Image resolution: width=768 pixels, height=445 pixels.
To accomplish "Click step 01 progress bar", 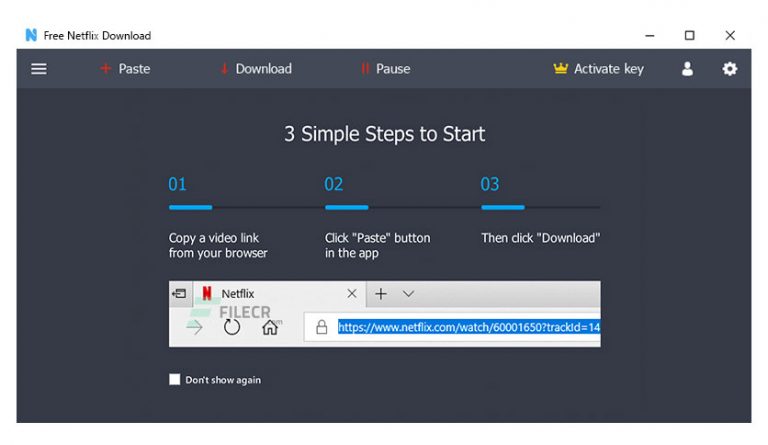I will coord(191,208).
